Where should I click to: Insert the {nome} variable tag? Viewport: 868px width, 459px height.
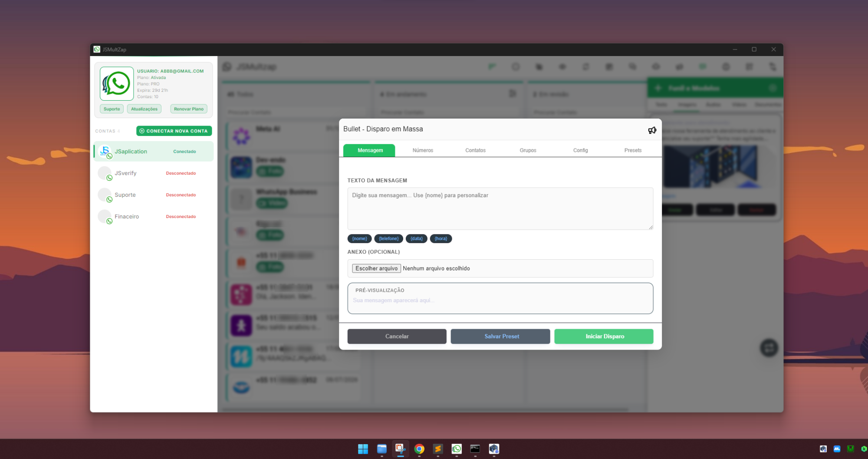359,238
